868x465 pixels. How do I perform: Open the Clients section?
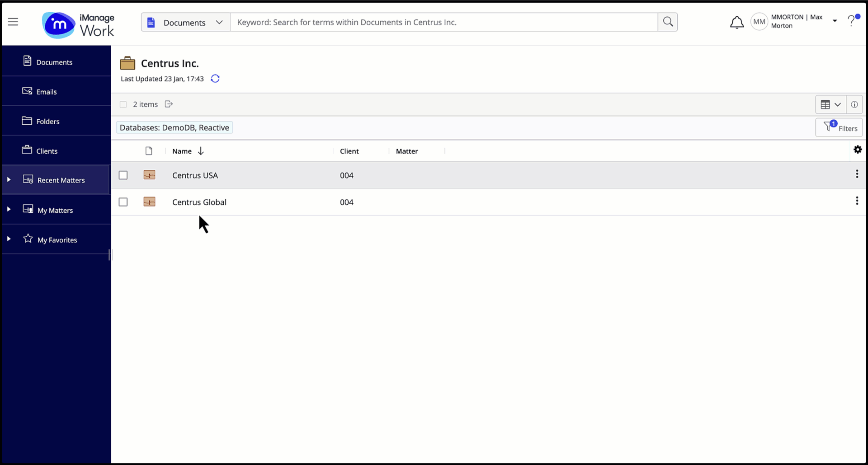(x=47, y=151)
